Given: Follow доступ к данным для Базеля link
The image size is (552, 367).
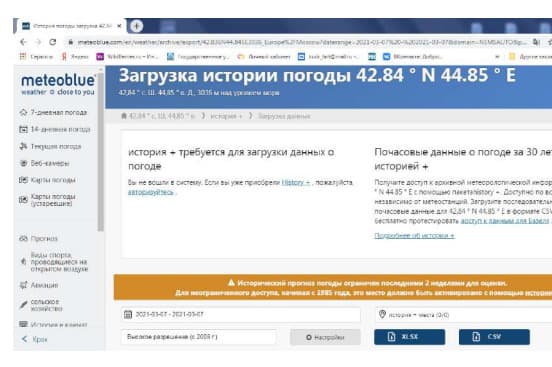Looking at the screenshot, I should coord(505,221).
